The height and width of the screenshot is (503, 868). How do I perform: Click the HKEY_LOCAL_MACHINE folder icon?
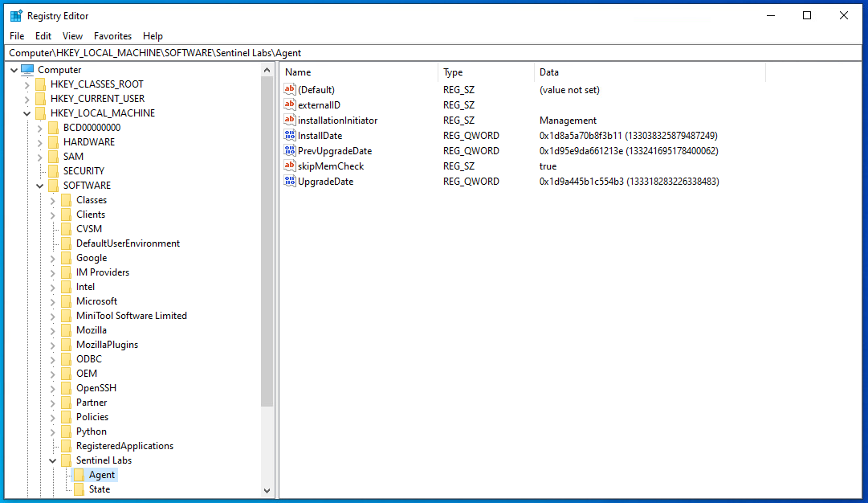(40, 113)
